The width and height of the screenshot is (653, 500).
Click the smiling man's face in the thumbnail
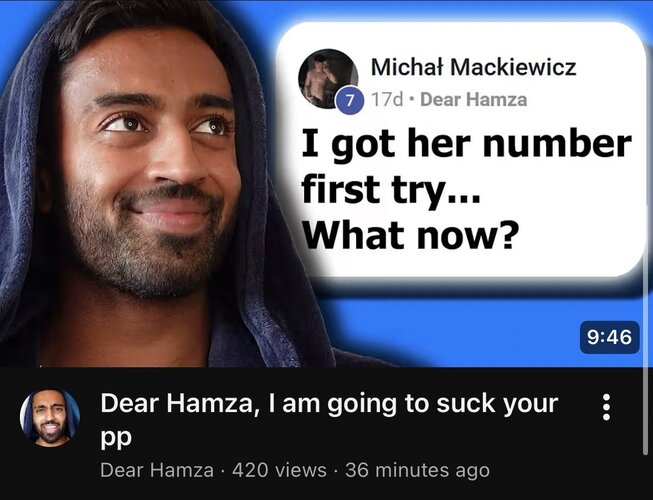150,167
